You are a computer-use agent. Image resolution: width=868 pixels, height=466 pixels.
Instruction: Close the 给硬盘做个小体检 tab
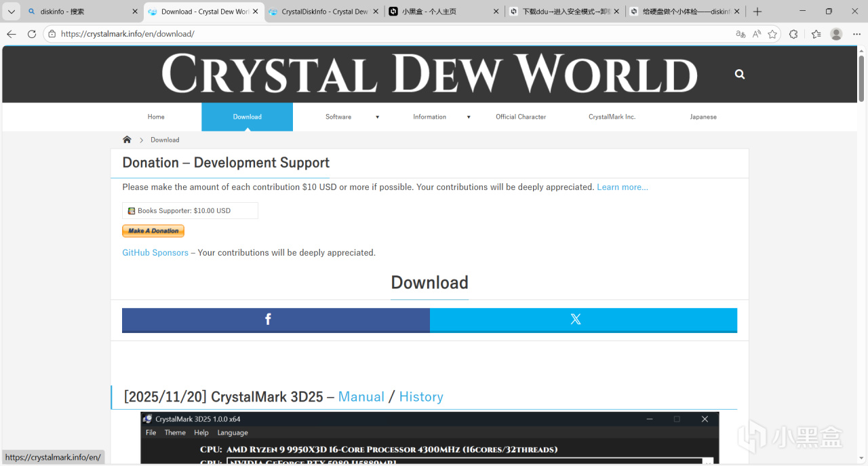point(736,12)
